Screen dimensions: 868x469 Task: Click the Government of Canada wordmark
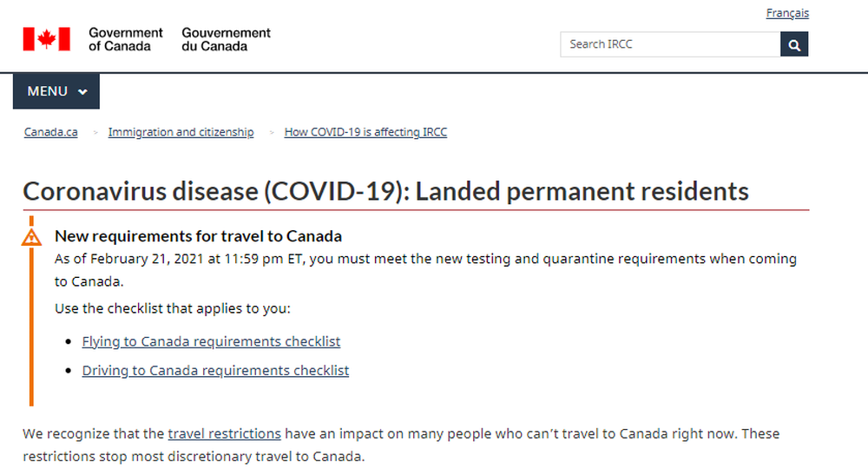[126, 39]
